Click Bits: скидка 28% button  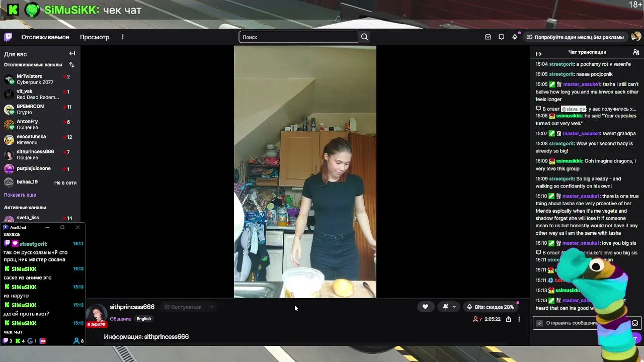[x=490, y=307]
